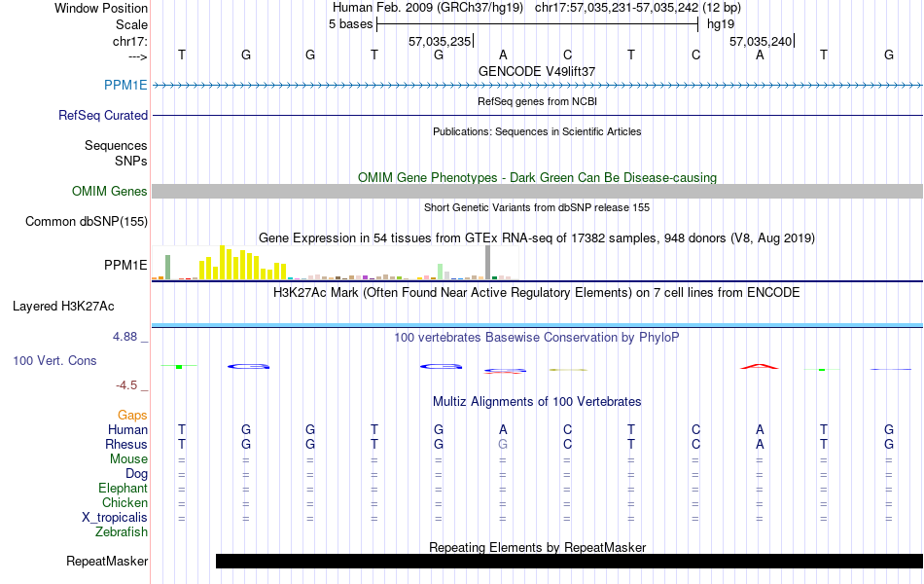
Task: Click the gray OMIM Genes bar
Action: click(538, 191)
